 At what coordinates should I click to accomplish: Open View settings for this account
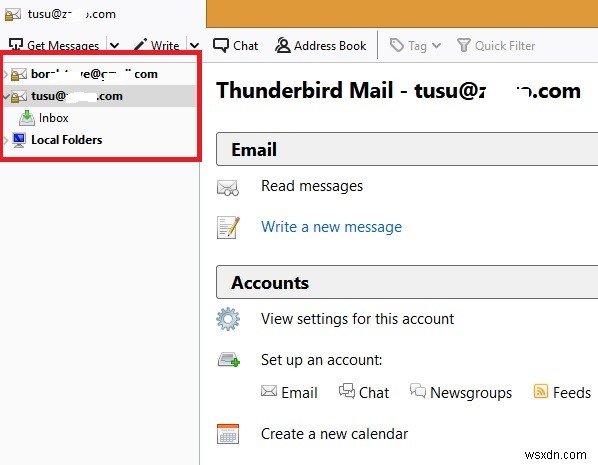[x=357, y=319]
